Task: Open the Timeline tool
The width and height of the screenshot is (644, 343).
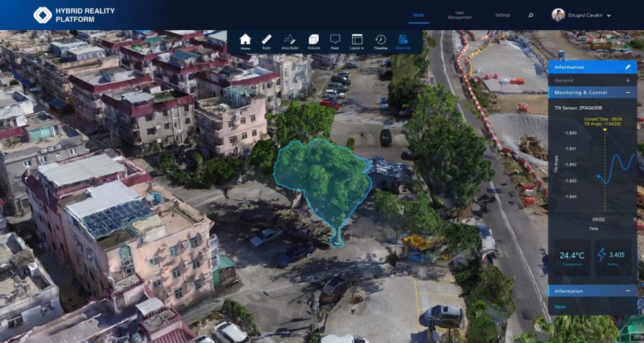Action: tap(381, 42)
